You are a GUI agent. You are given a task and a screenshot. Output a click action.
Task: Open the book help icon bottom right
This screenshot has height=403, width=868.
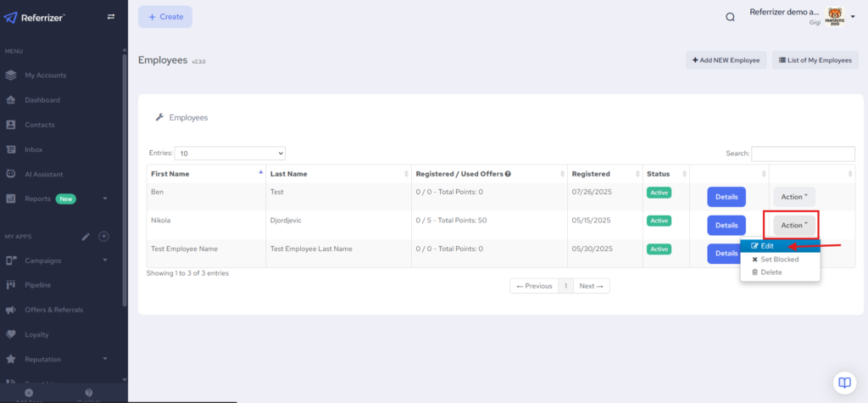[843, 381]
